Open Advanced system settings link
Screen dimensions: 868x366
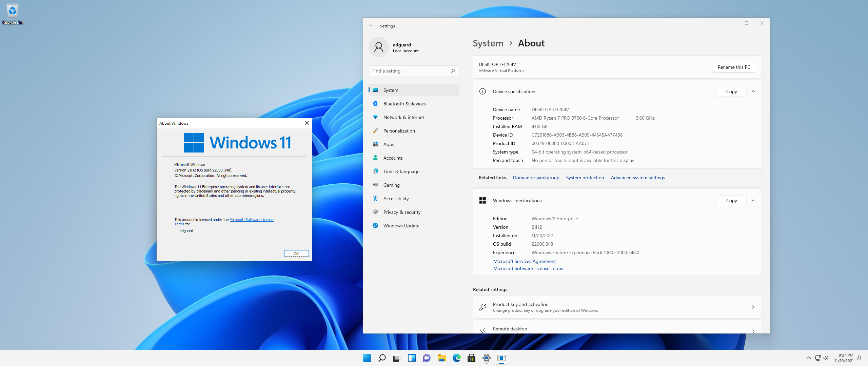pyautogui.click(x=638, y=178)
